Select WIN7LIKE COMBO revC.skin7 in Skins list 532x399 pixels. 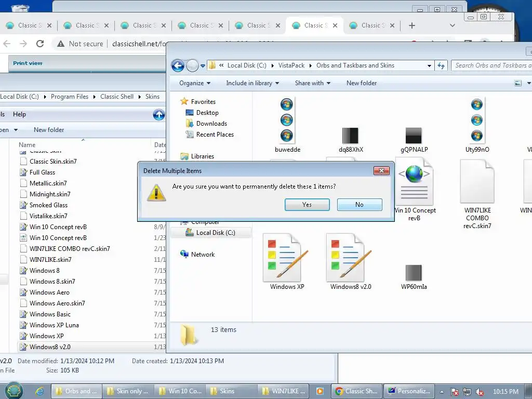coord(70,249)
